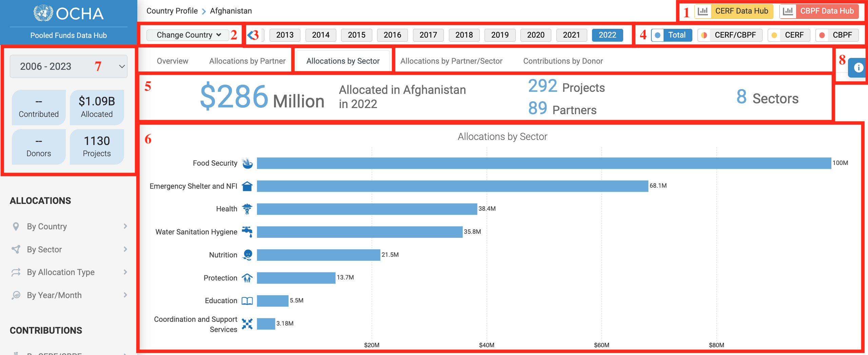The height and width of the screenshot is (355, 868).
Task: Select the CERF funding filter
Action: point(789,35)
